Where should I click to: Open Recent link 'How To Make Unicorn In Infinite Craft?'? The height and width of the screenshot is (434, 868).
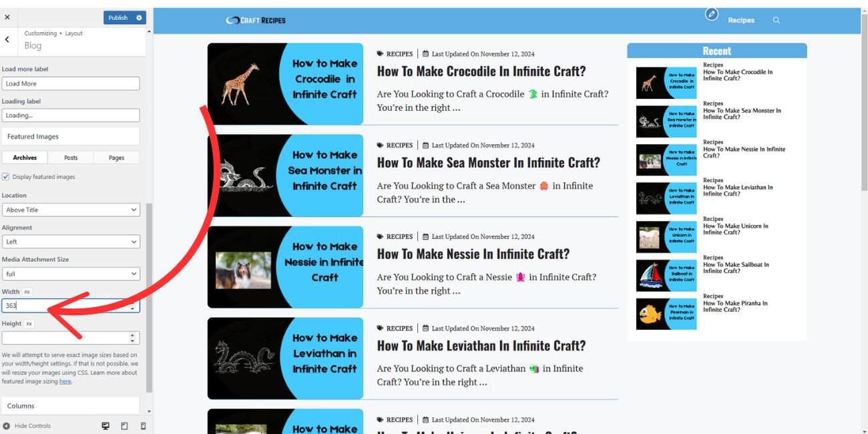click(735, 229)
